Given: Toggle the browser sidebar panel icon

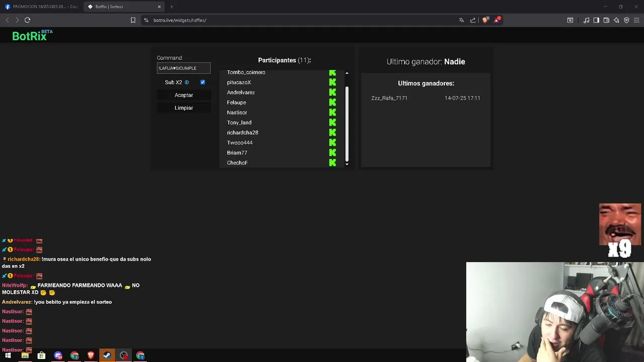Looking at the screenshot, I should click(596, 20).
